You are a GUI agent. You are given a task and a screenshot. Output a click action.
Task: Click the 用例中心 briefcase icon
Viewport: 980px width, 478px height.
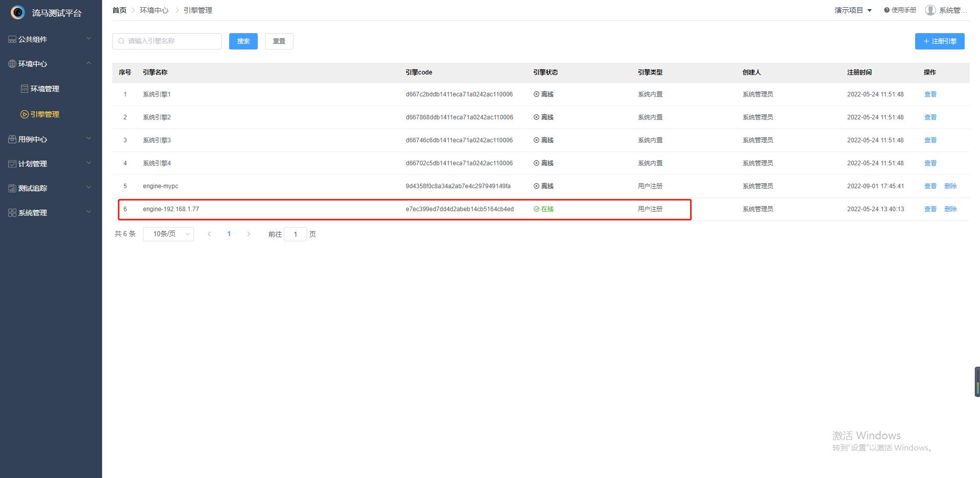[x=12, y=139]
